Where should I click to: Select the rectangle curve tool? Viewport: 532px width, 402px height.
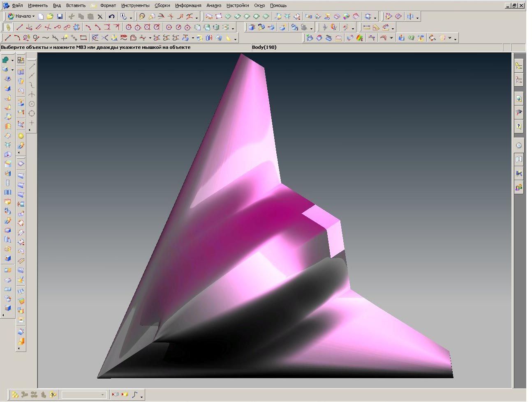click(83, 38)
